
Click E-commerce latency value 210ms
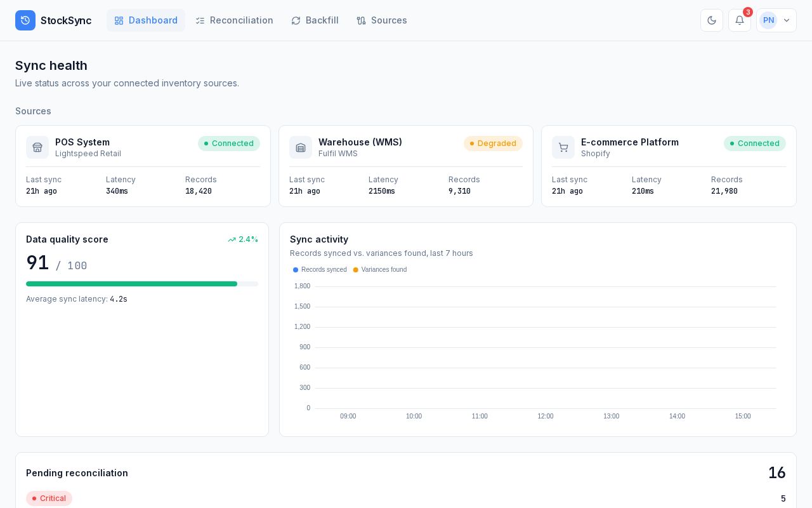click(643, 191)
